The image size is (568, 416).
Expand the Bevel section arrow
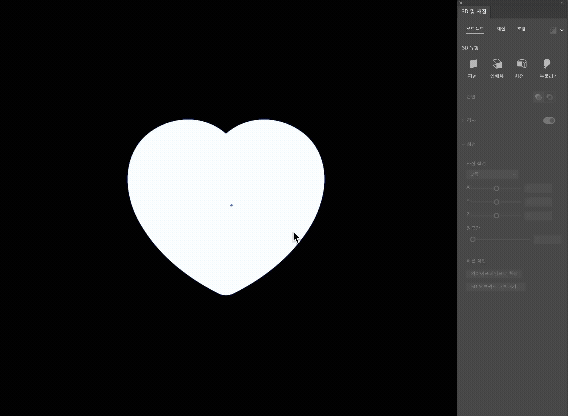(x=463, y=120)
